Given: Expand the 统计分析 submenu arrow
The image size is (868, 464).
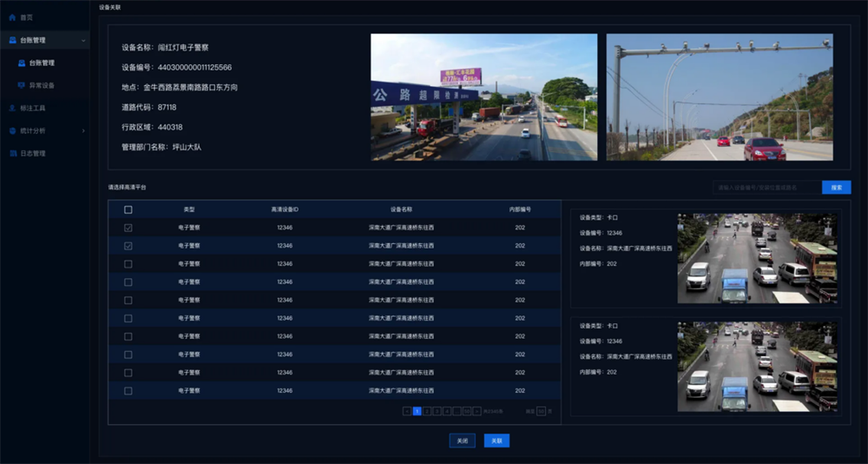Looking at the screenshot, I should (83, 130).
